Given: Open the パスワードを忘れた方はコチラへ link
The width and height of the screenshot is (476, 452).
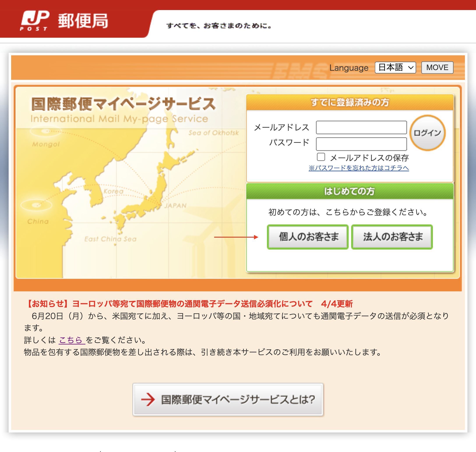Looking at the screenshot, I should pyautogui.click(x=359, y=168).
